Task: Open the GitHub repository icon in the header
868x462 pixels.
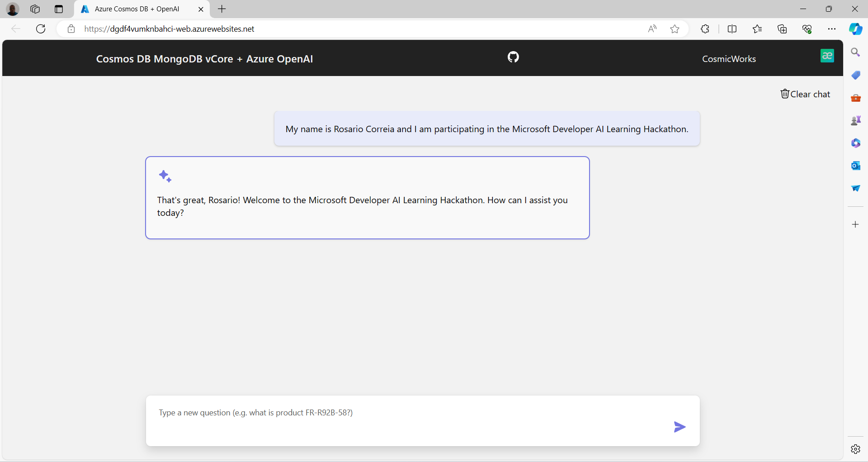Action: 513,57
